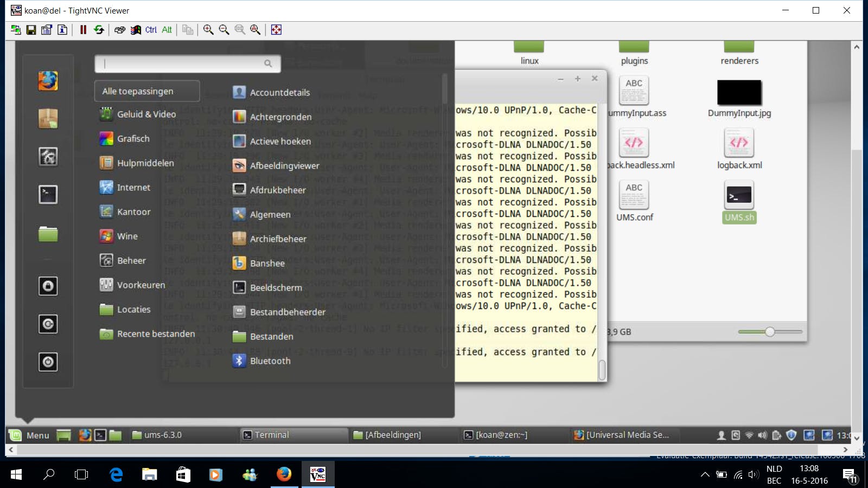Toggle the Ctrl key in the toolbar
The height and width of the screenshot is (488, 868).
pos(151,30)
